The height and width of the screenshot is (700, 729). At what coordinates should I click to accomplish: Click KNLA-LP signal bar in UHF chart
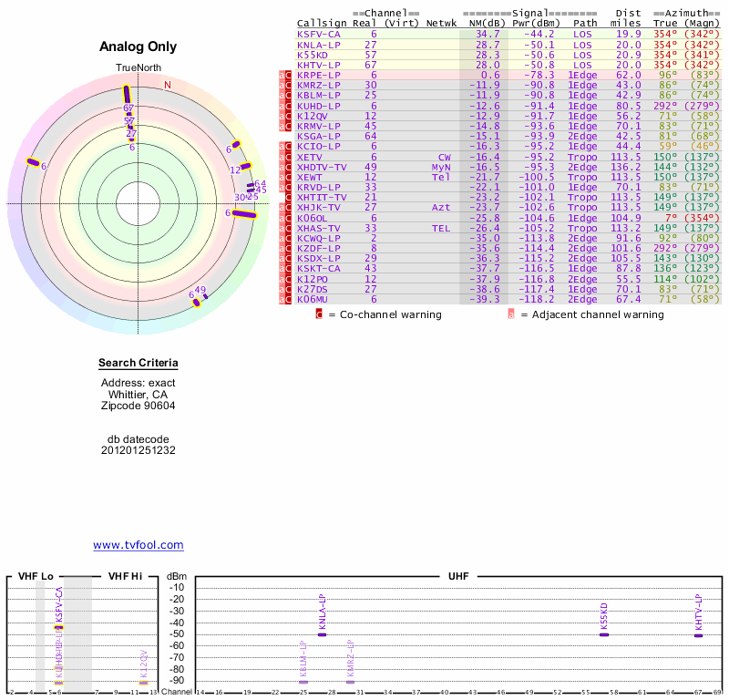(322, 634)
